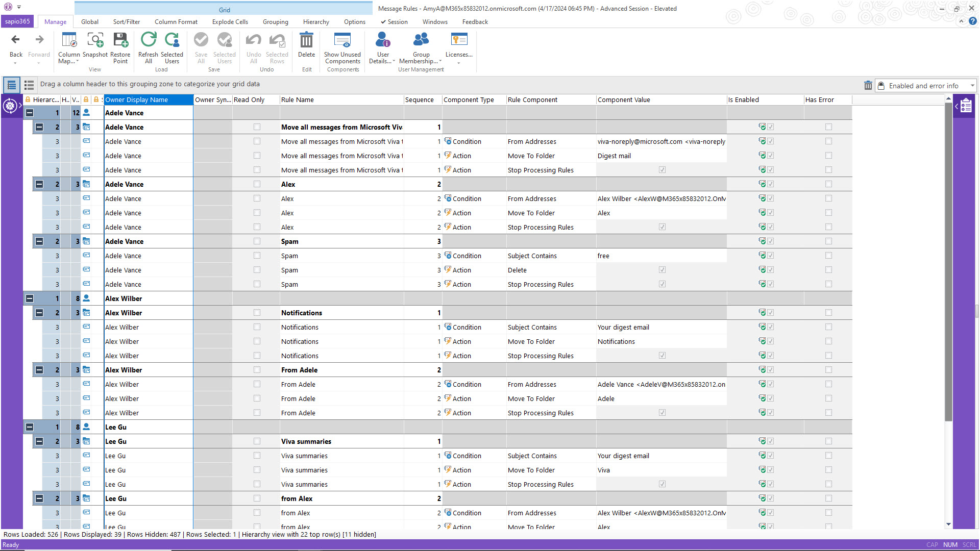Viewport: 980px width, 551px height.
Task: Click the trash icon near the view selector
Action: [x=868, y=85]
